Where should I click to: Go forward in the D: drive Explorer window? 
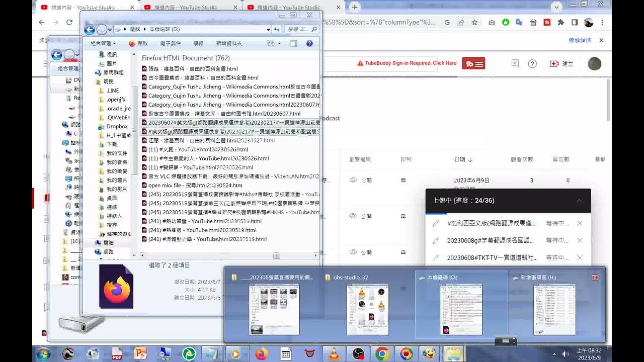click(102, 30)
